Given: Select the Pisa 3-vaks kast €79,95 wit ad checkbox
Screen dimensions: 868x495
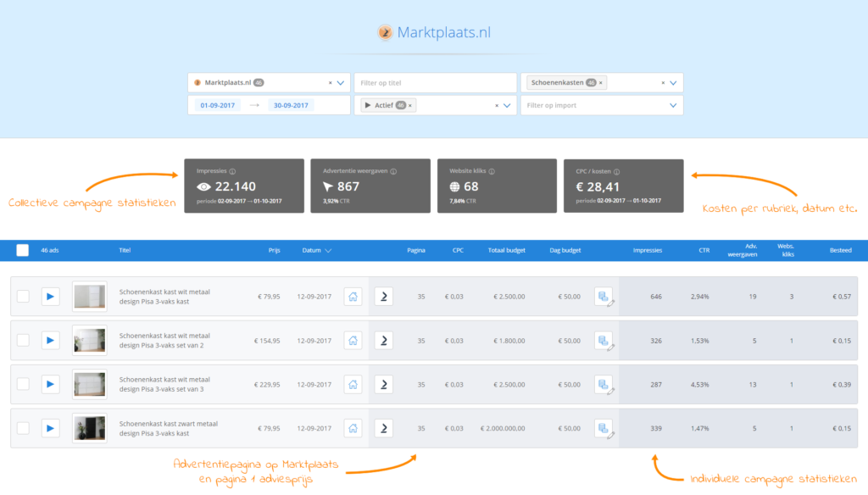Looking at the screenshot, I should (23, 296).
